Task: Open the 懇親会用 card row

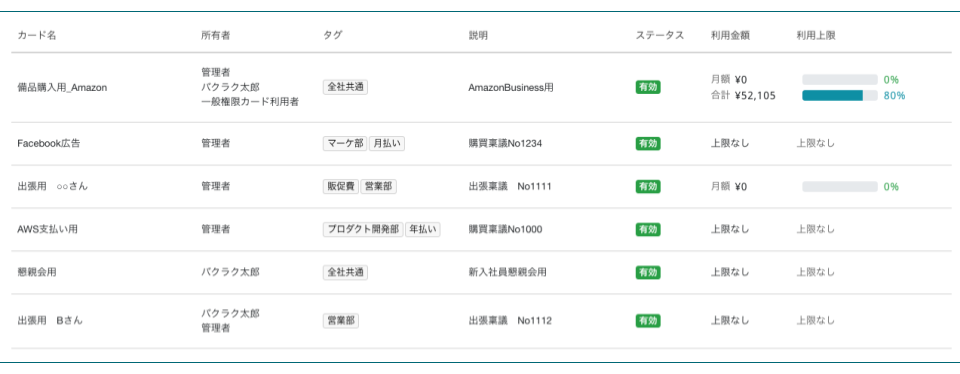Action: [481, 272]
